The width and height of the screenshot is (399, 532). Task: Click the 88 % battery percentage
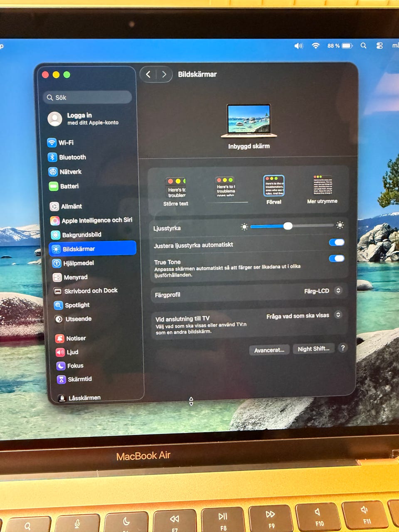coord(333,46)
